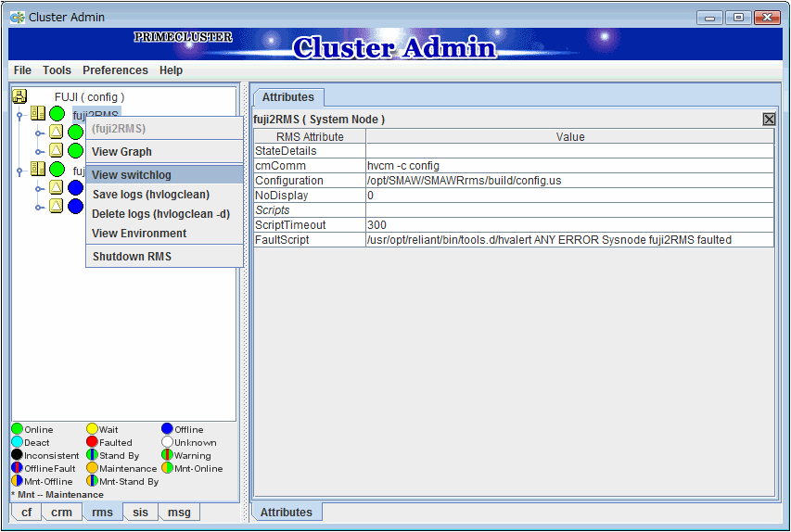Choose Save logs (hvlogclean)
The image size is (791, 532).
click(x=164, y=194)
